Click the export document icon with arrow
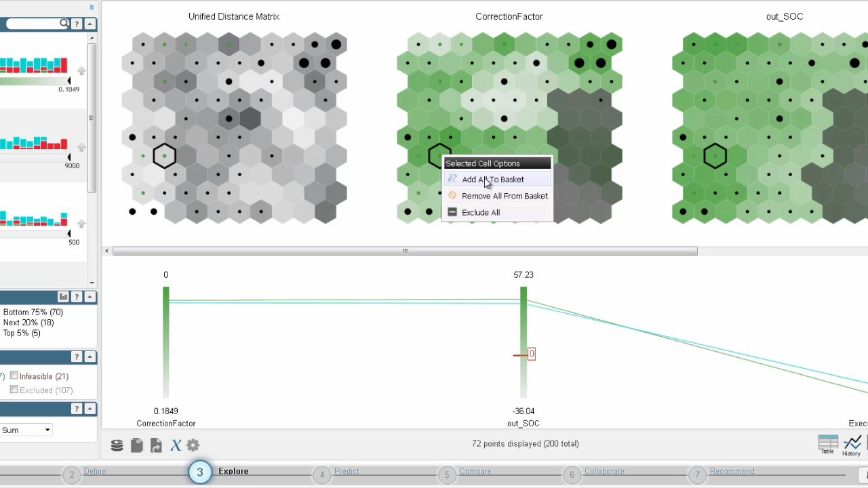Image resolution: width=868 pixels, height=488 pixels. click(x=156, y=445)
